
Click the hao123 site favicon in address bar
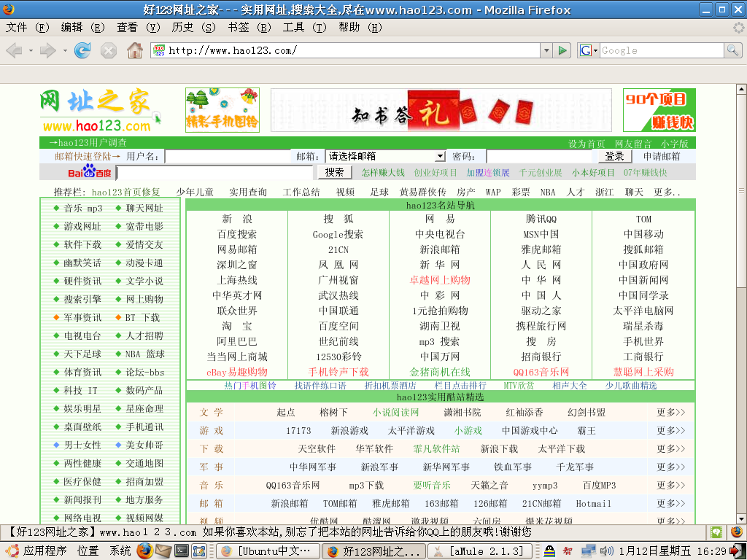tap(159, 50)
